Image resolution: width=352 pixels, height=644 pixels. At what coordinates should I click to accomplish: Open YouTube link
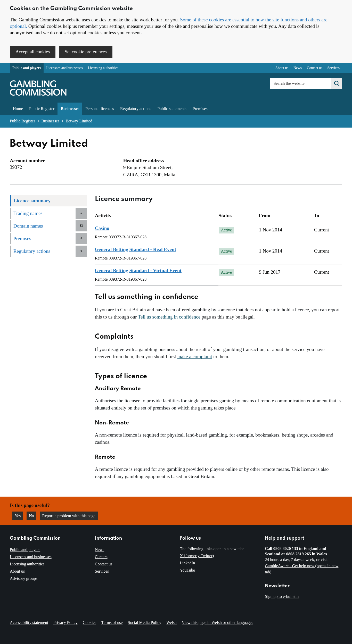pos(187,570)
